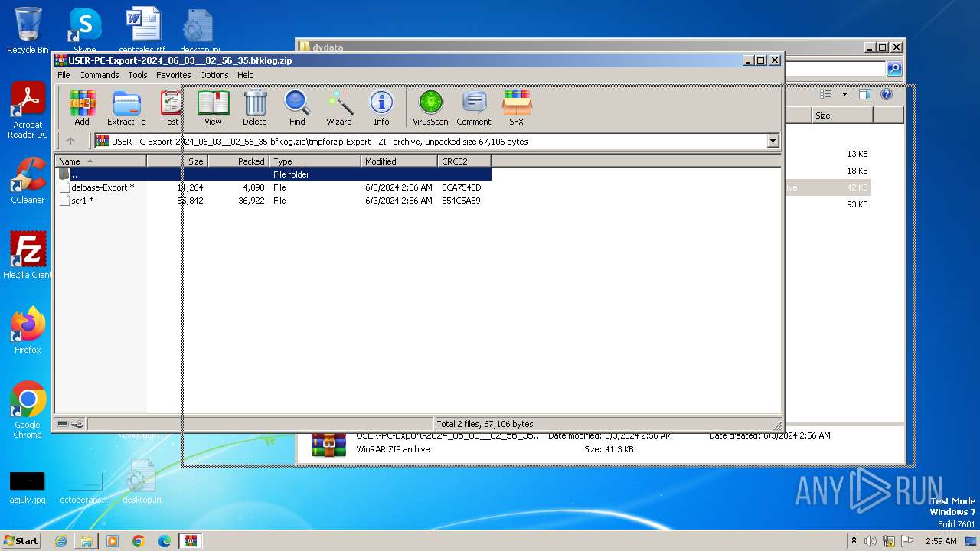
Task: Click the 93 KB file size in Explorer
Action: tap(857, 204)
